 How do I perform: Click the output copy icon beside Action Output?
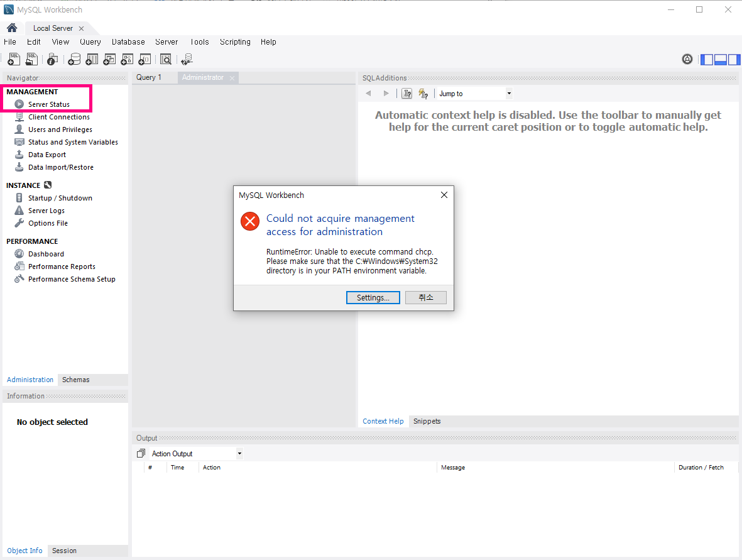coord(141,454)
